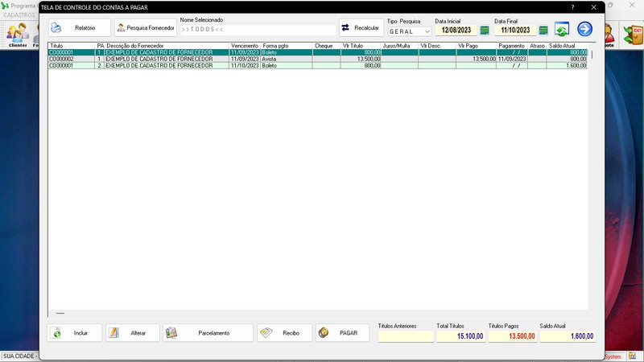Click the Saldo Atual column header

567,46
